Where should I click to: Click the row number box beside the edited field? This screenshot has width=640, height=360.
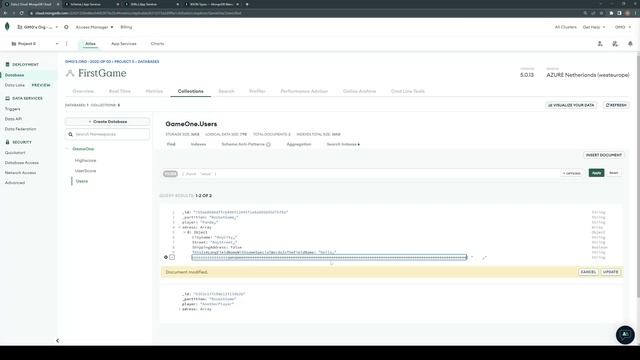coord(172,257)
